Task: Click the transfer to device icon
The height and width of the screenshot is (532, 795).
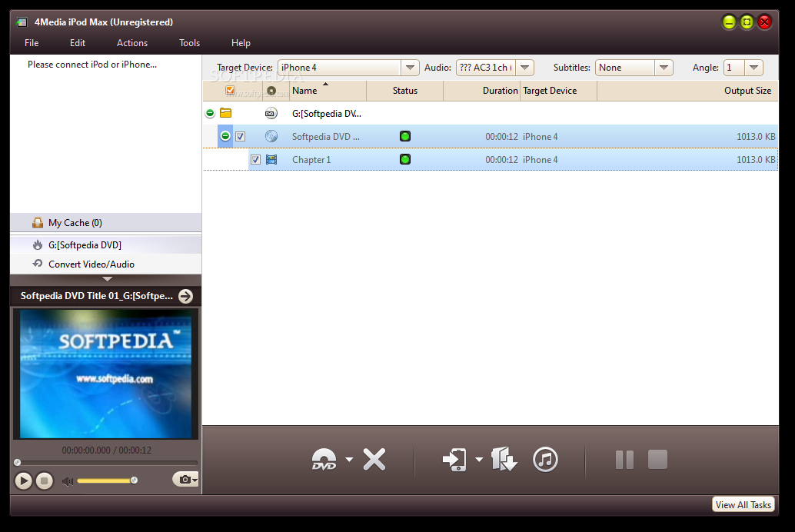Action: [454, 460]
